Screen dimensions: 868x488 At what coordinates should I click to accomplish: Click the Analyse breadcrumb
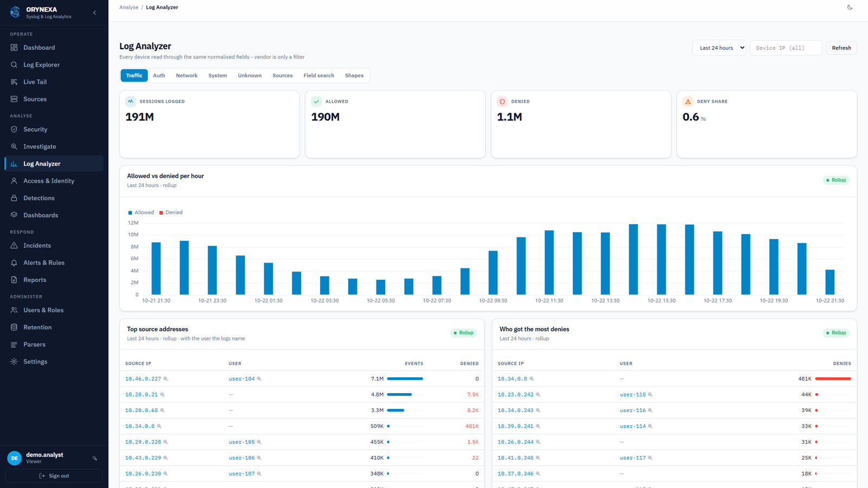129,7
